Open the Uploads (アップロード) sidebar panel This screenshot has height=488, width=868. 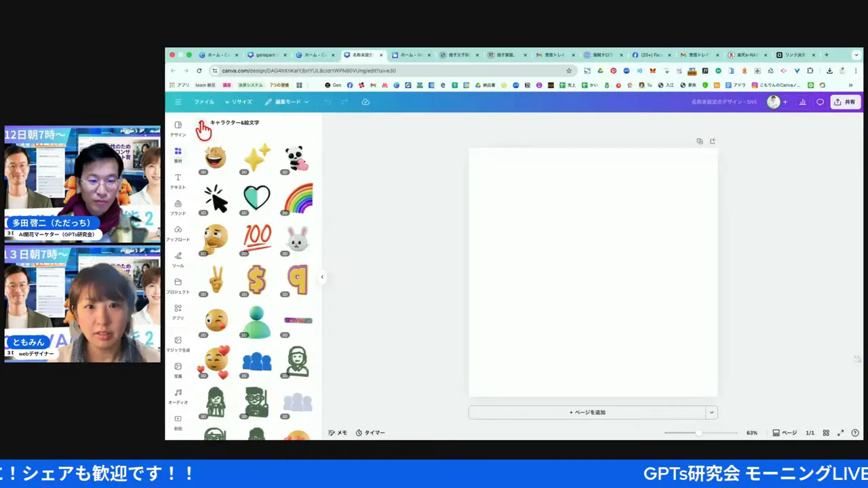178,233
